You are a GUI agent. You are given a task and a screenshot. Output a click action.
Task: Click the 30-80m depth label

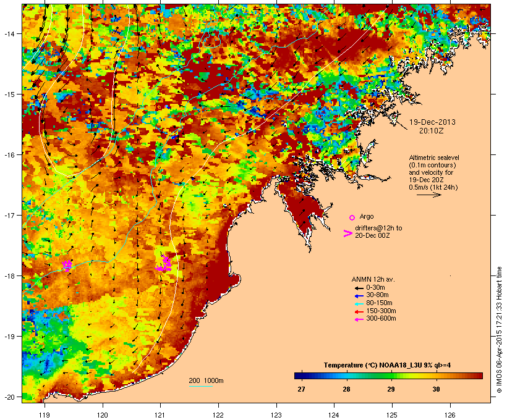click(x=377, y=295)
